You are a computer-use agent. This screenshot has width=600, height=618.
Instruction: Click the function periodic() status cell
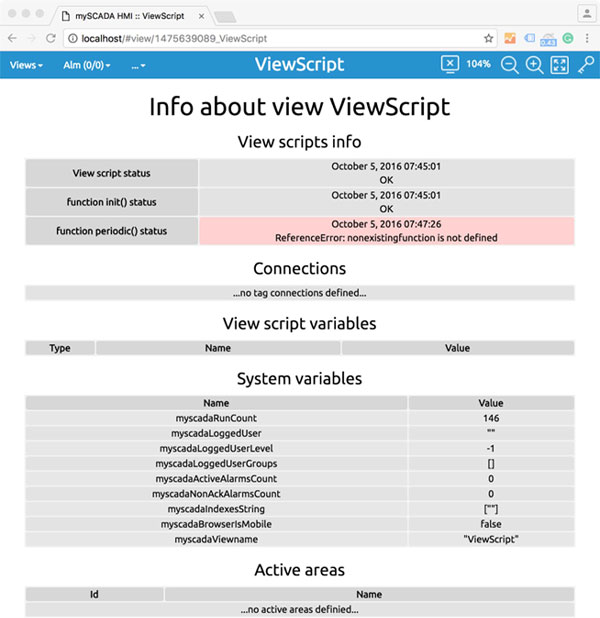pyautogui.click(x=112, y=231)
